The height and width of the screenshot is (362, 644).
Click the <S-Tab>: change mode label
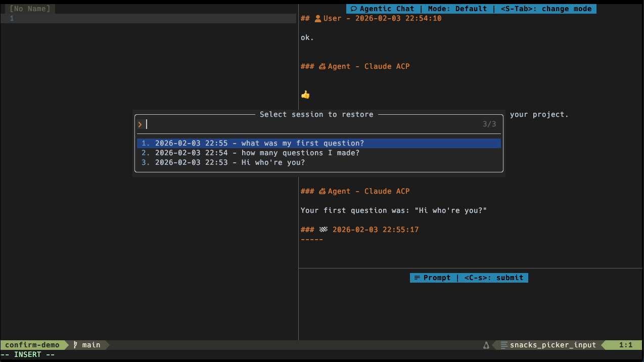pyautogui.click(x=546, y=9)
